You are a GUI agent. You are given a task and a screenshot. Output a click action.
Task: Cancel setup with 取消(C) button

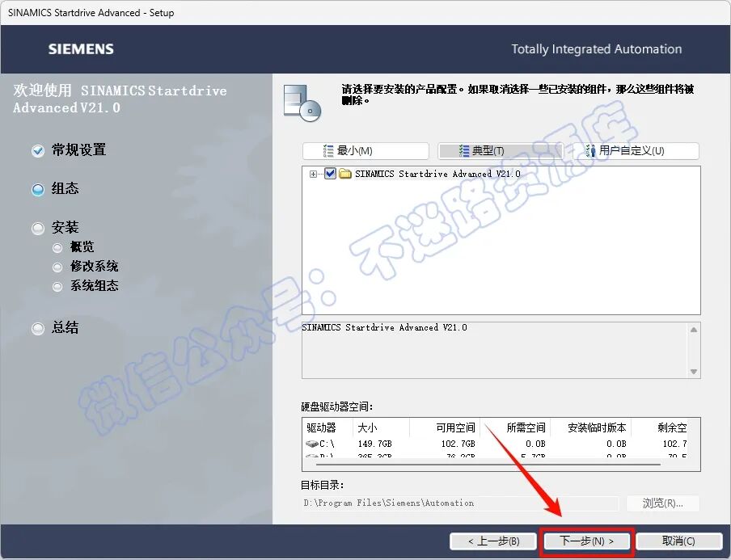(678, 541)
